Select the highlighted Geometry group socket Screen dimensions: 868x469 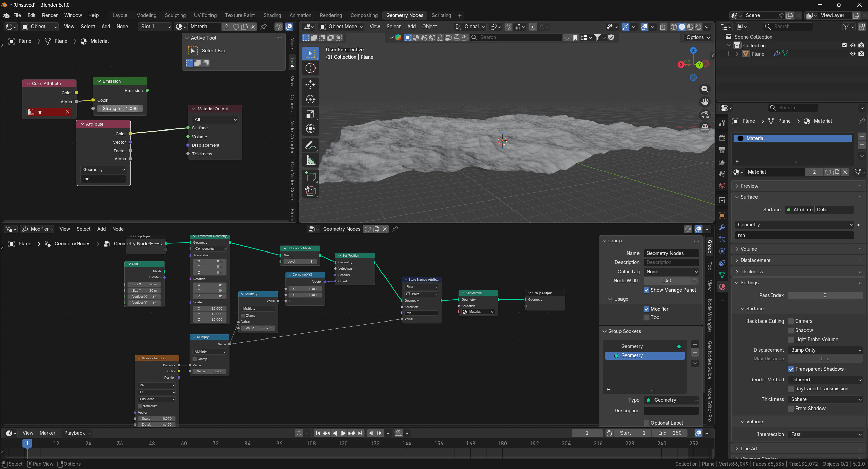tap(645, 355)
